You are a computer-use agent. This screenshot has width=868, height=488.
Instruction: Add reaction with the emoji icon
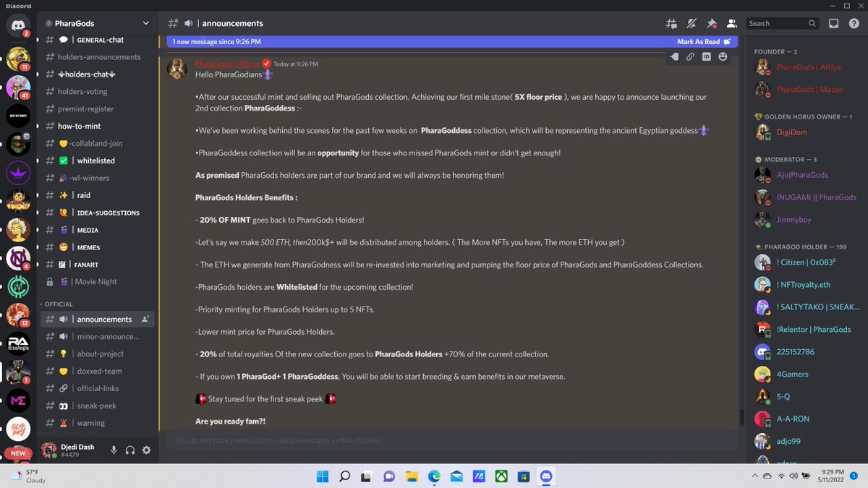pyautogui.click(x=722, y=56)
